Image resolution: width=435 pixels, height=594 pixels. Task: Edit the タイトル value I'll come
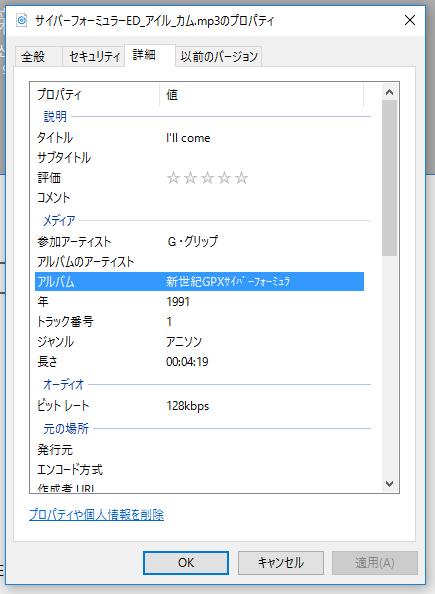(188, 138)
